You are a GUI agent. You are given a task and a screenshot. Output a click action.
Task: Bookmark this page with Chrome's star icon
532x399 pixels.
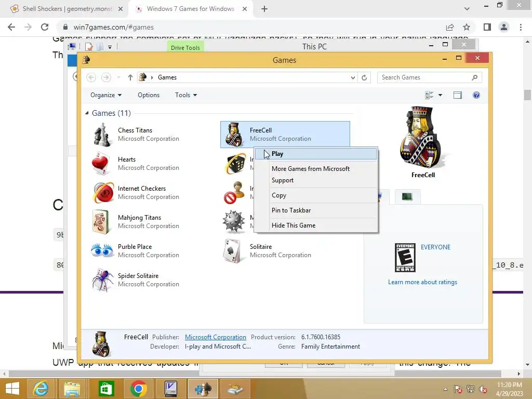point(467,27)
